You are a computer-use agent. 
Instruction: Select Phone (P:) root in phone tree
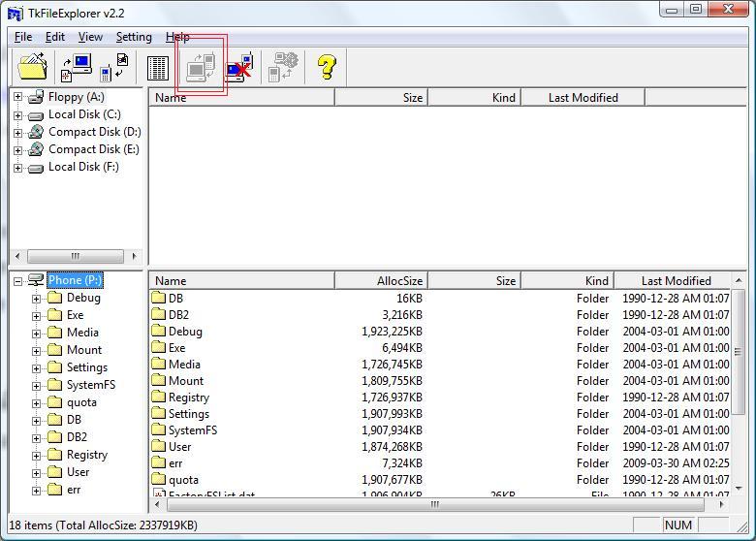pyautogui.click(x=76, y=280)
